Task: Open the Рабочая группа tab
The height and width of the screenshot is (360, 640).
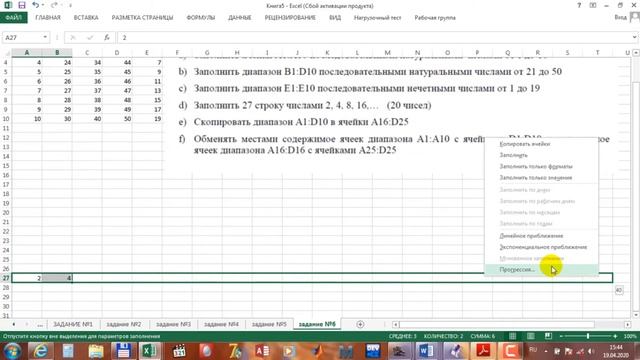Action: 435,18
